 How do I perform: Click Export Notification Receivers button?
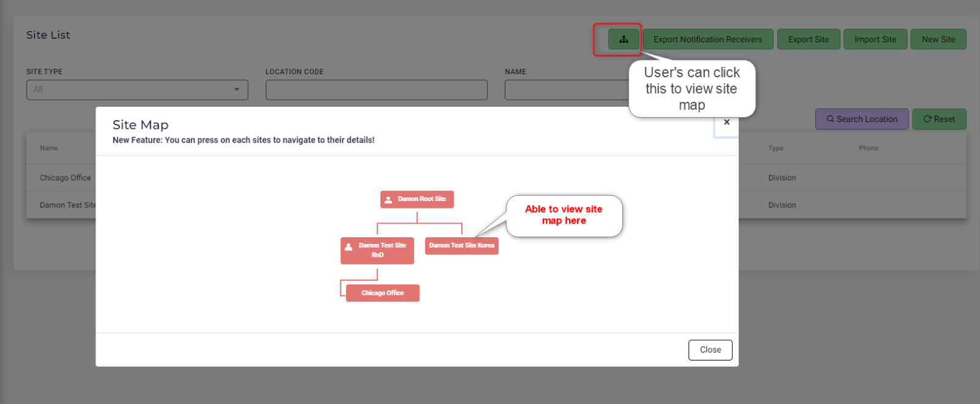707,39
